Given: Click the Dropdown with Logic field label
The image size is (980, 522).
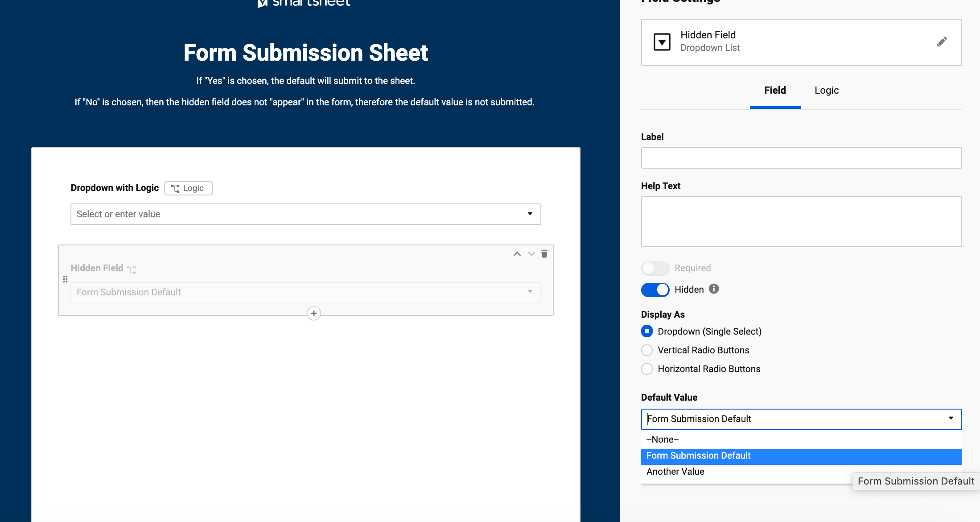Looking at the screenshot, I should tap(115, 188).
